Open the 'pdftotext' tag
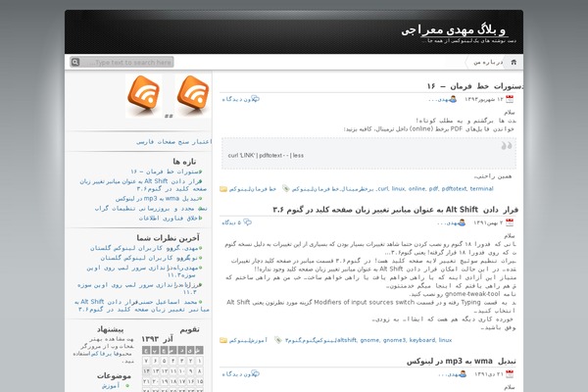 click(454, 189)
